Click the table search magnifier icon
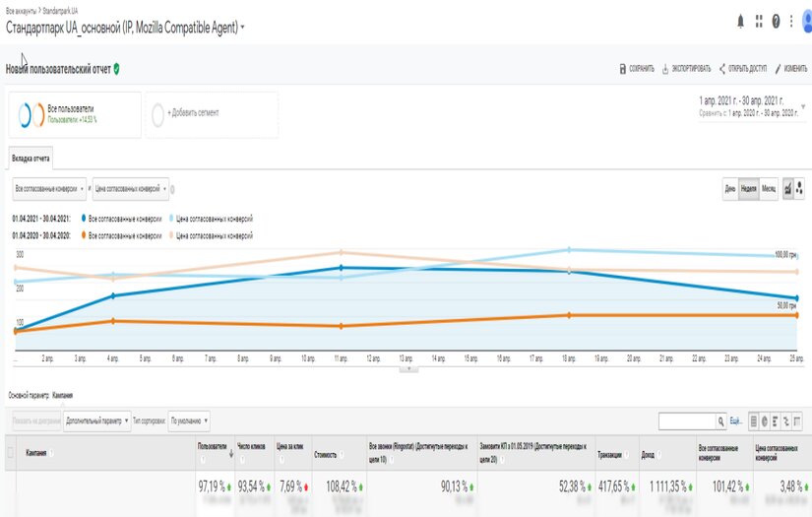 point(720,420)
